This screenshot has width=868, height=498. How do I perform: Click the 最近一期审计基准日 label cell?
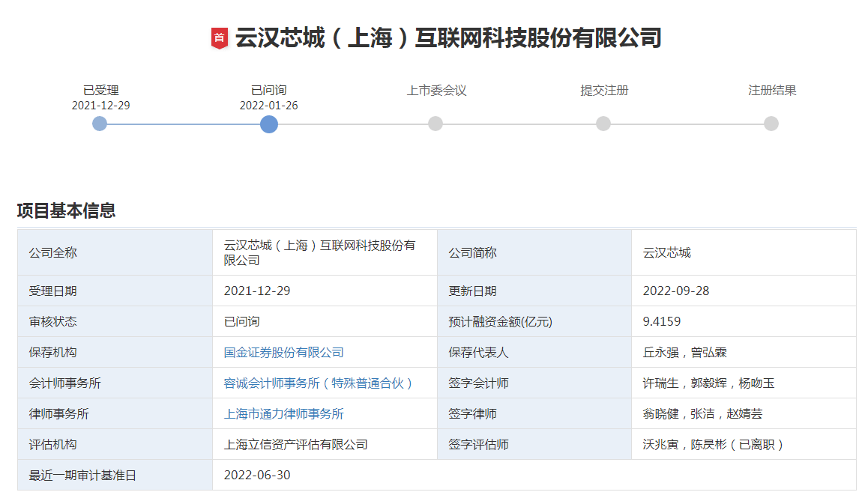115,475
